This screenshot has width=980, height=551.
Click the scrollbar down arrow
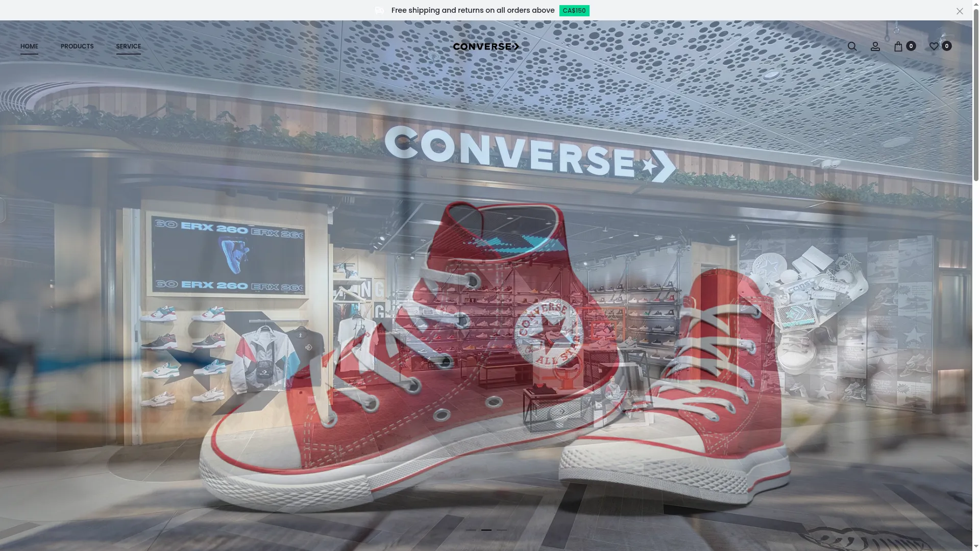(976, 547)
